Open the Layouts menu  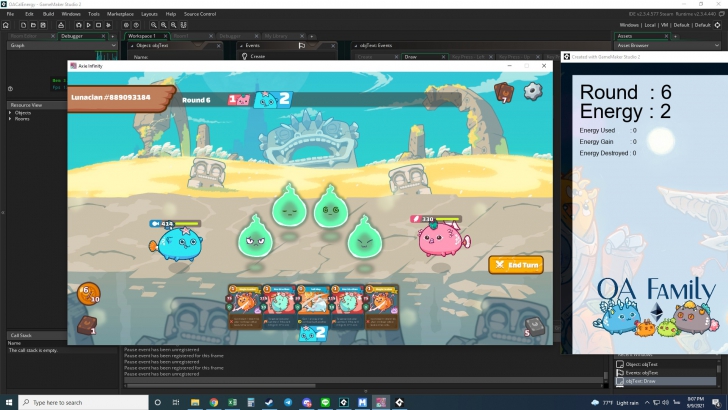point(149,14)
